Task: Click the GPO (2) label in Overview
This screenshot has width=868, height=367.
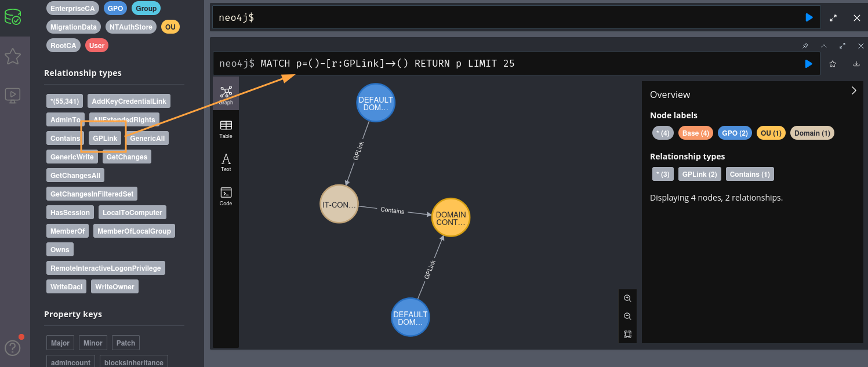Action: point(735,133)
